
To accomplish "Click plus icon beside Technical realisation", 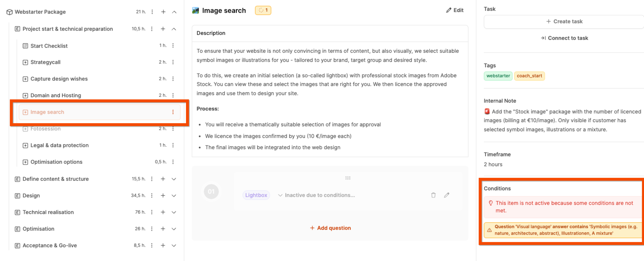I will tap(163, 212).
